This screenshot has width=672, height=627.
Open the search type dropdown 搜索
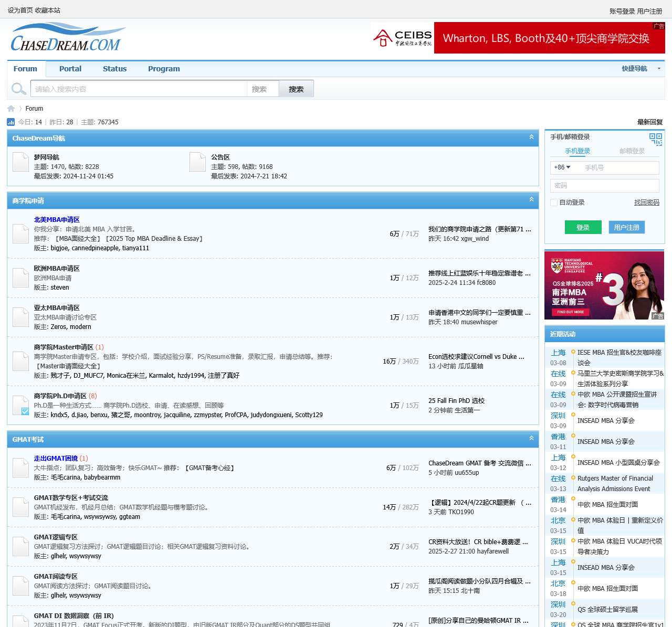tap(262, 89)
